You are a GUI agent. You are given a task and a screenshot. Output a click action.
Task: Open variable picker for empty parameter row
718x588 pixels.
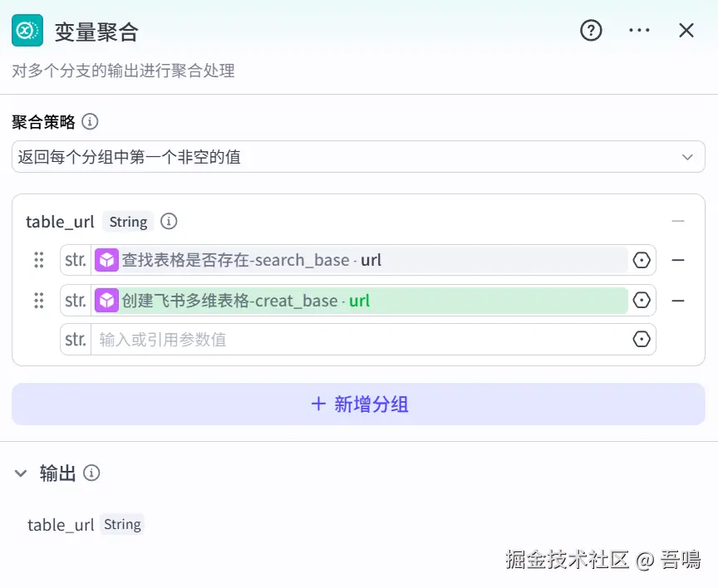(x=642, y=339)
